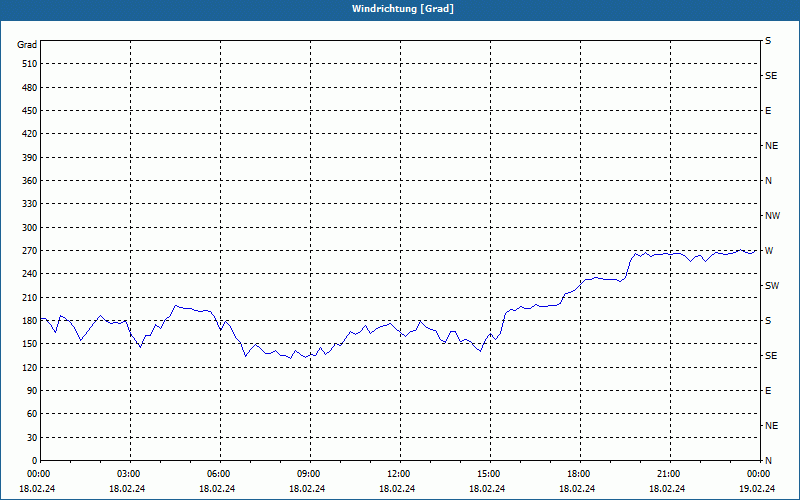Click the y-axis label '510'
Screen dimensions: 800x500
(30, 64)
